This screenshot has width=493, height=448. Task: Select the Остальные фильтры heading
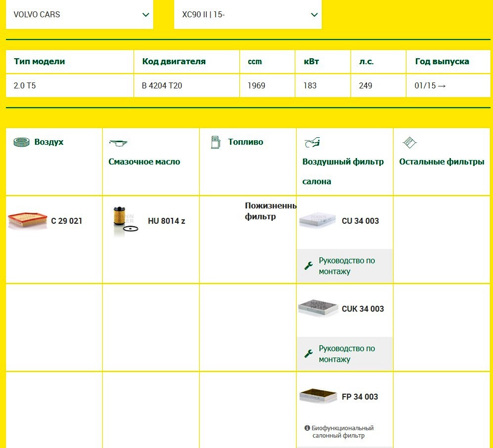[442, 162]
